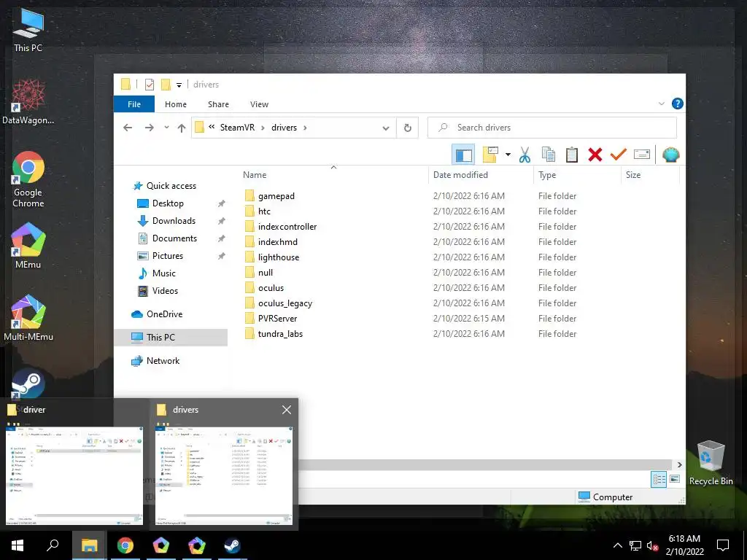The height and width of the screenshot is (560, 747).
Task: Open the Windows Start menu
Action: tap(18, 545)
